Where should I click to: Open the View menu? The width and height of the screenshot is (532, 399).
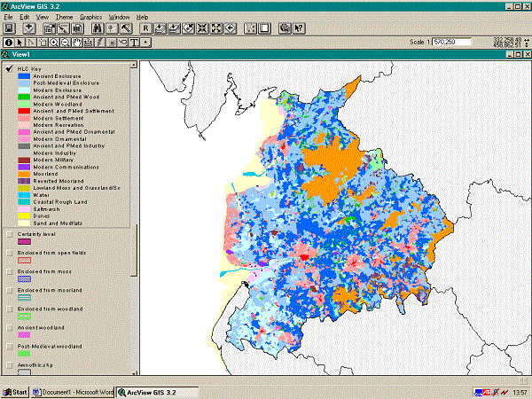click(x=43, y=17)
